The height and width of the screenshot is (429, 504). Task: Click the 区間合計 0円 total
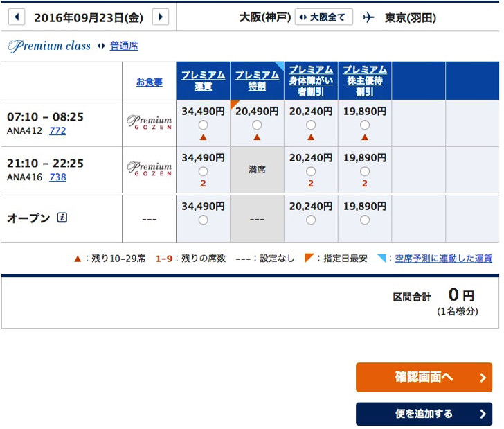click(x=433, y=295)
